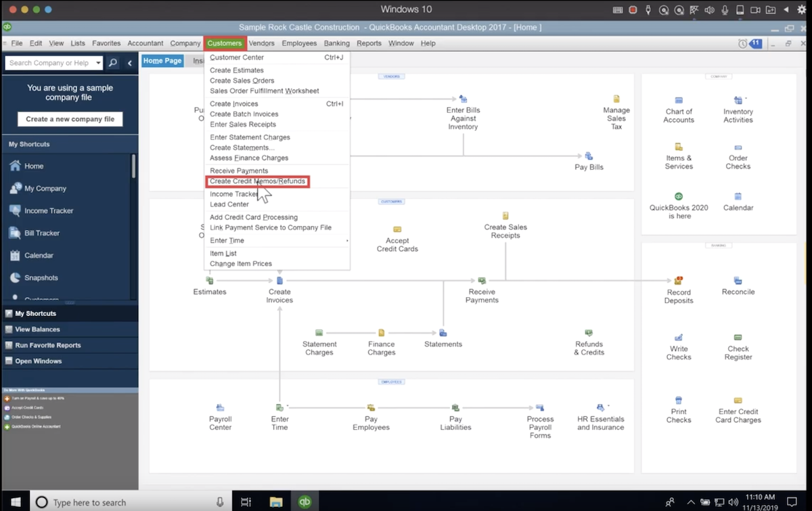Click the reminders alert clock icon
Screen dimensions: 812x511
742,43
